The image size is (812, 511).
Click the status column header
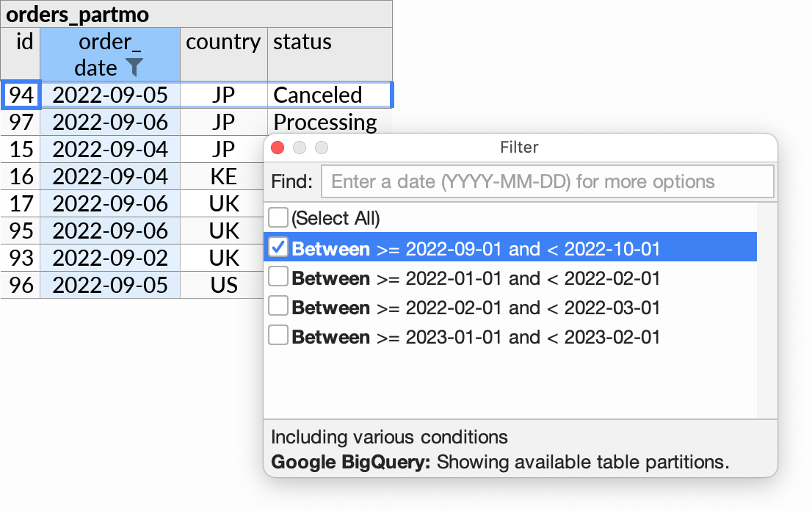[329, 54]
